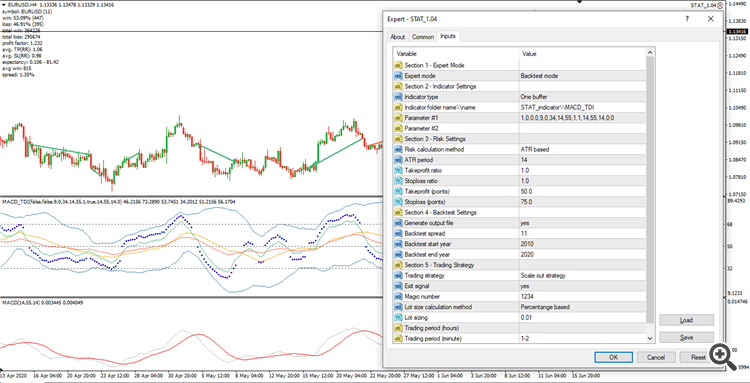Screen dimensions: 750x383
Task: Click the icon beside Exit signal
Action: (x=398, y=286)
